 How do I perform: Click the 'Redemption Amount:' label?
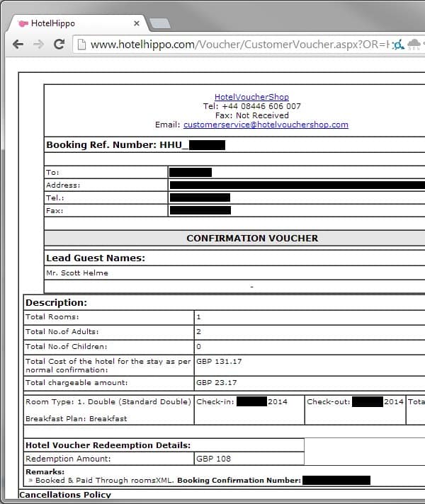[68, 459]
